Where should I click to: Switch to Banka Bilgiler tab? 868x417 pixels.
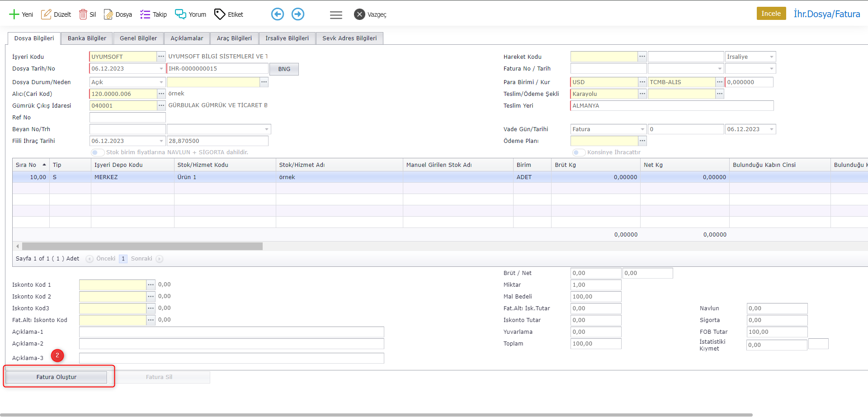pos(87,38)
